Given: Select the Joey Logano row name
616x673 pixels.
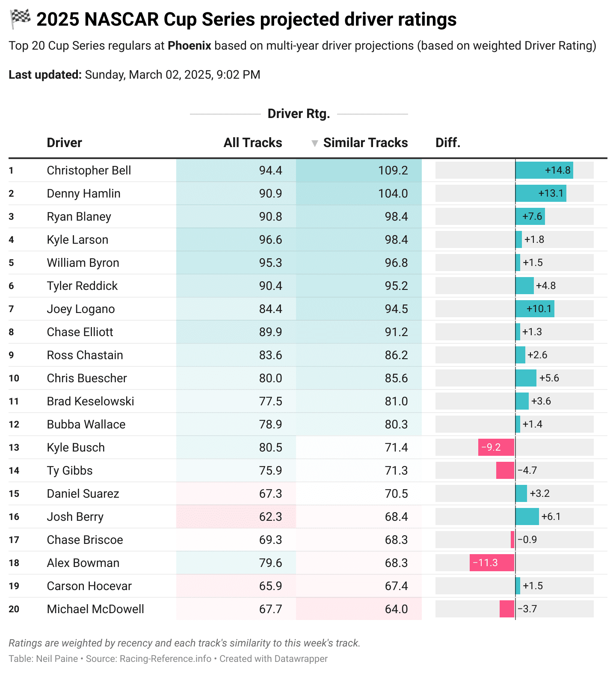Looking at the screenshot, I should pyautogui.click(x=81, y=309).
